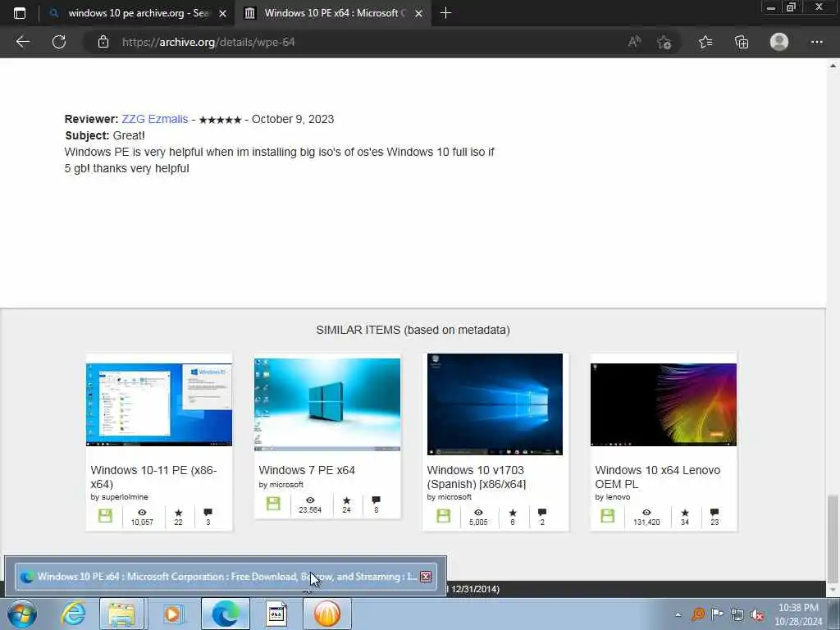
Task: Open reviewer ZZG Ezmalis profile
Action: click(155, 119)
